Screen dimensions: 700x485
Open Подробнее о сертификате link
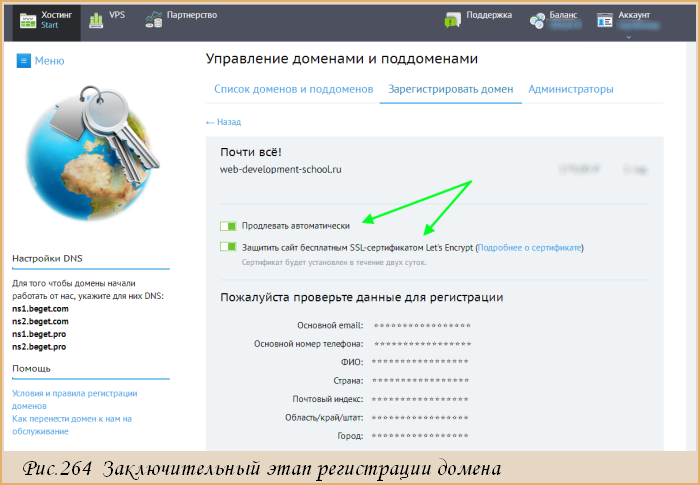pyautogui.click(x=529, y=247)
